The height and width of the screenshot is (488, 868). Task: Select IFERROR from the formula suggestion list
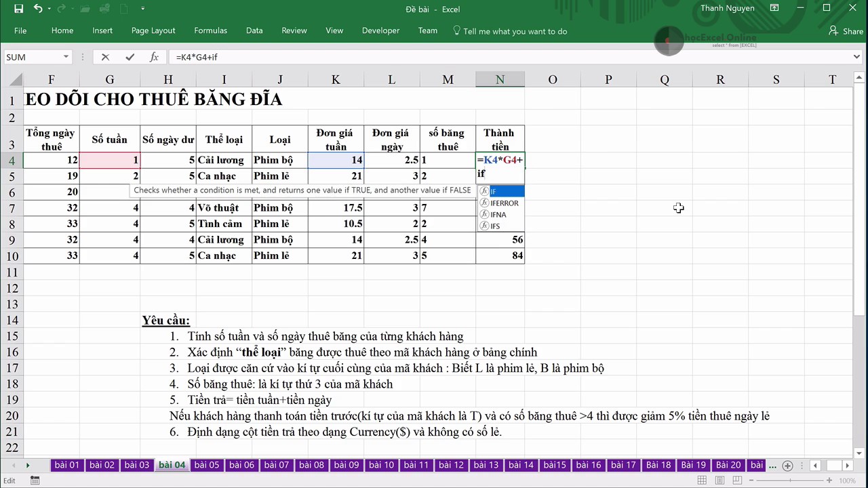tap(505, 203)
